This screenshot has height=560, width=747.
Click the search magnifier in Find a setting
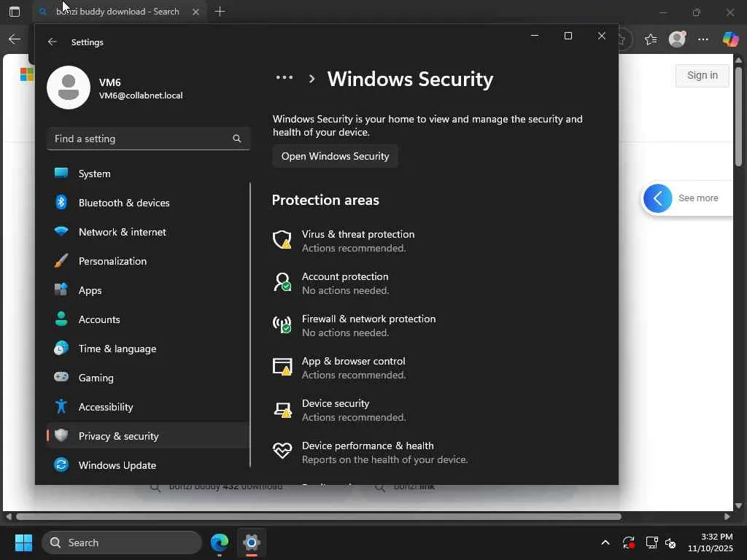[237, 139]
